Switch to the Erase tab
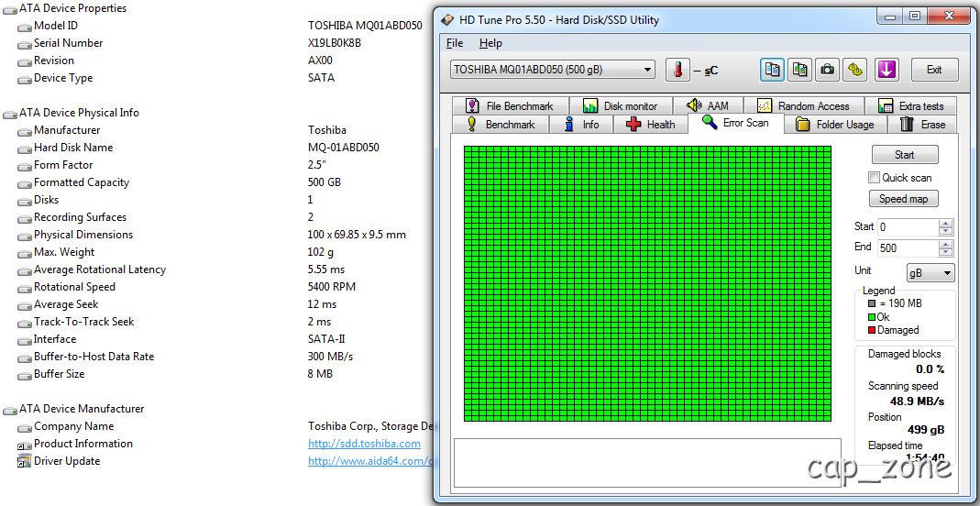The width and height of the screenshot is (980, 506). point(923,125)
